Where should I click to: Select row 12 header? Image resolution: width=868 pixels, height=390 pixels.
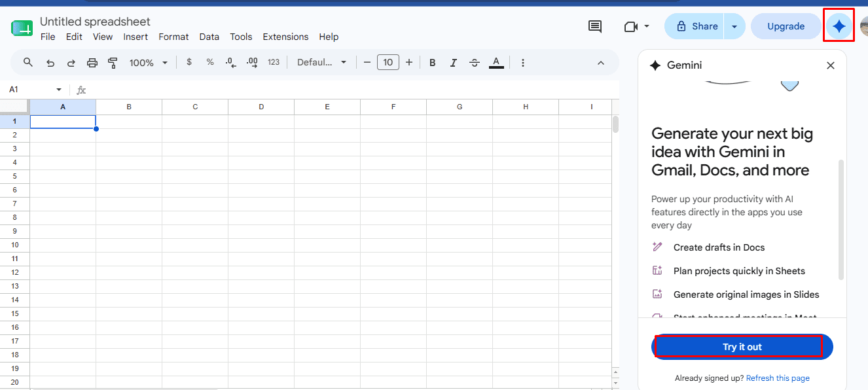click(14, 272)
